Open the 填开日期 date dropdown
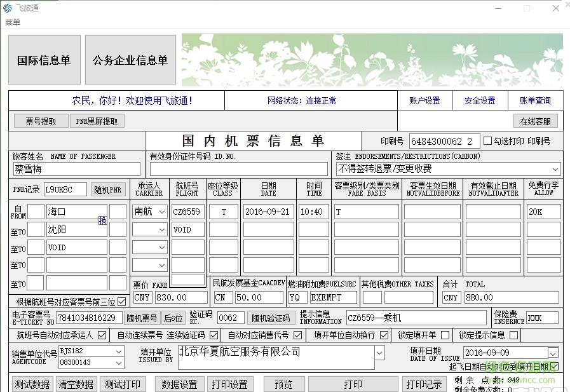 [x=552, y=352]
